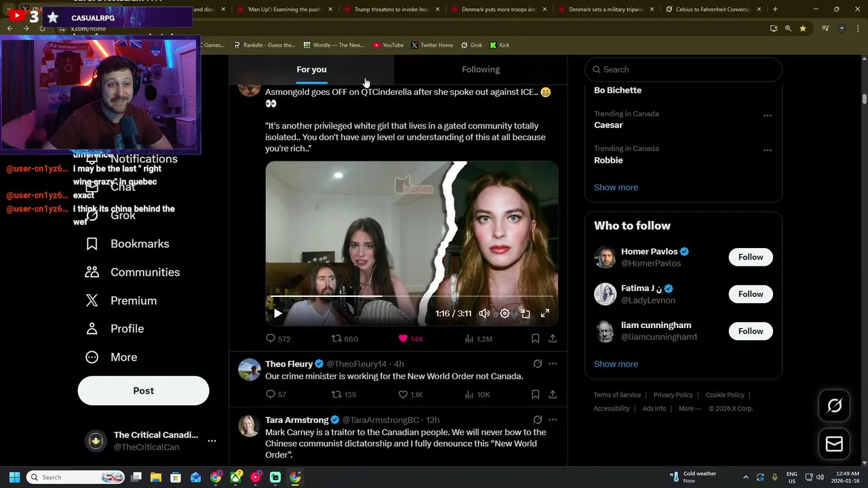This screenshot has height=488, width=868.
Task: Seek within the video progress bar
Action: point(412,296)
